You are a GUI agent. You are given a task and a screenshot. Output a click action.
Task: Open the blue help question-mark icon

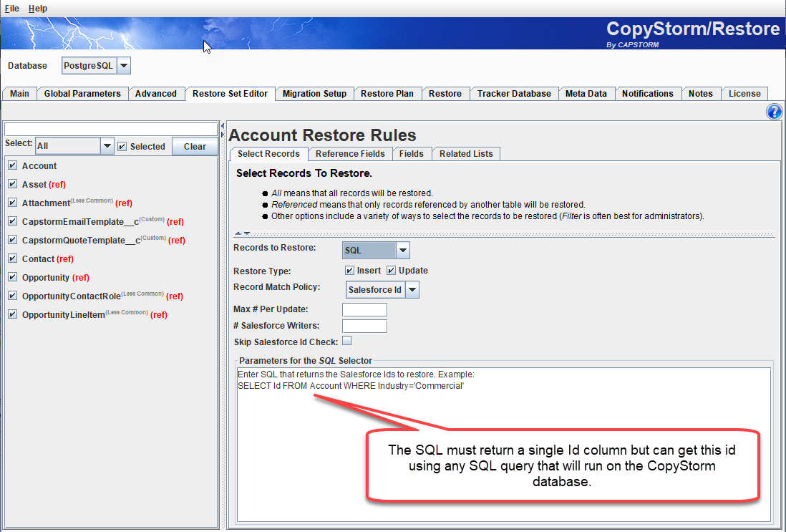pyautogui.click(x=774, y=111)
